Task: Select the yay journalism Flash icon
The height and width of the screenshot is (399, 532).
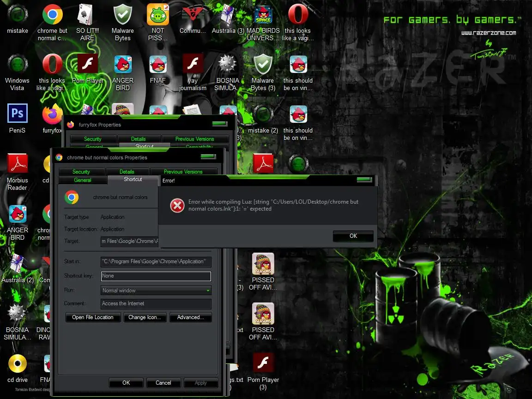Action: pos(193,72)
